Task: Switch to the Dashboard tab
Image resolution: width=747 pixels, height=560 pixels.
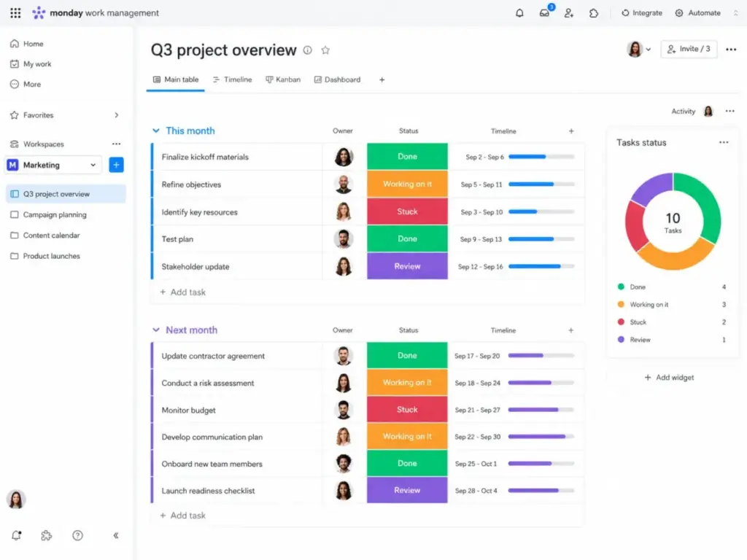Action: tap(337, 79)
